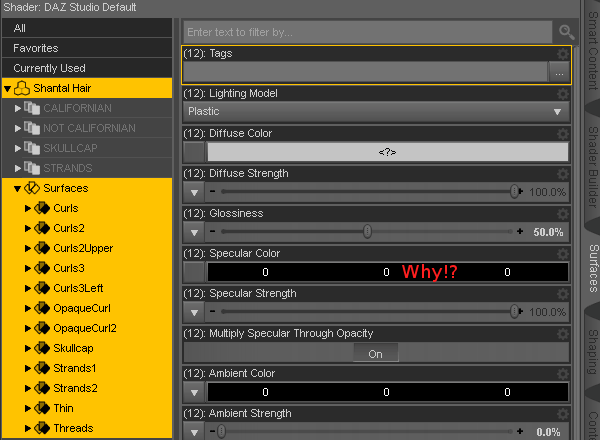Open Multiply Specular Through Opacity gear icon
Image resolution: width=600 pixels, height=440 pixels.
(562, 334)
